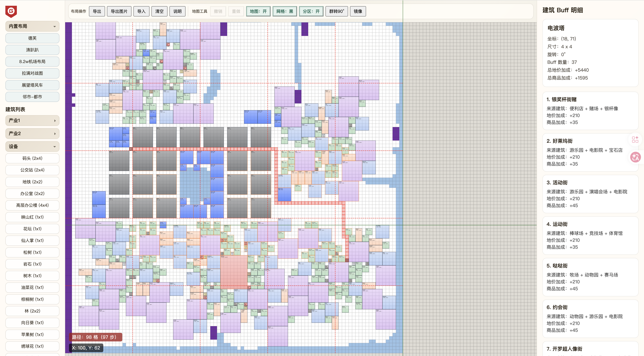Click the 导出 button
Viewport: 644px width, 356px height.
point(97,11)
